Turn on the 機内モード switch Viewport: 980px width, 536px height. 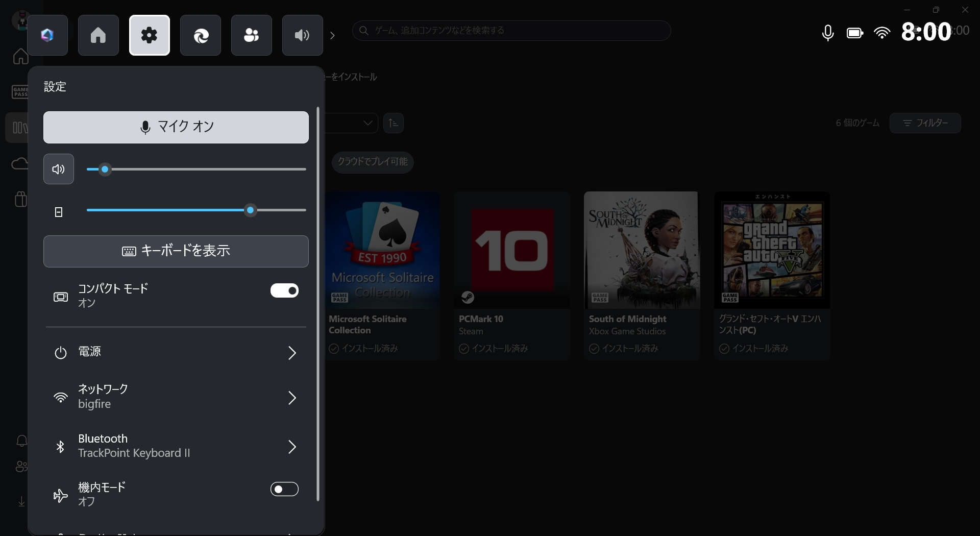[284, 489]
